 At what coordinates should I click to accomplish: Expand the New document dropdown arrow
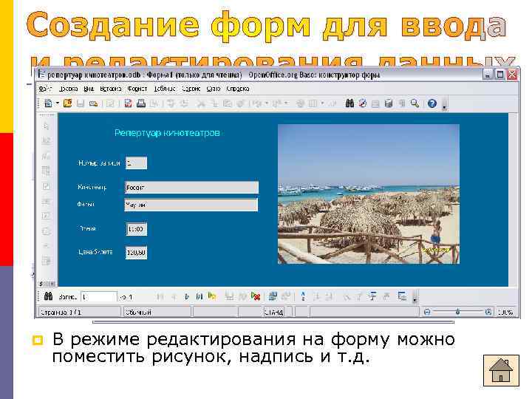tap(58, 103)
